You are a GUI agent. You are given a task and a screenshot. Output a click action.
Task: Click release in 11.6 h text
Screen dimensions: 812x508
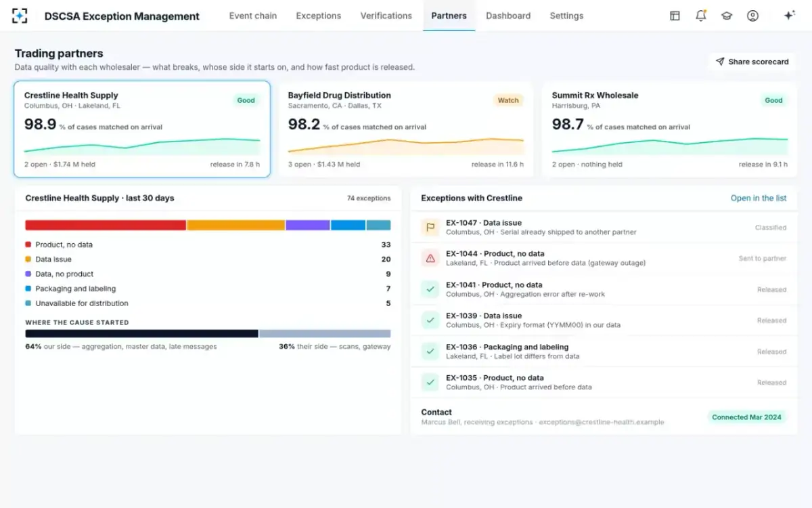click(x=497, y=165)
